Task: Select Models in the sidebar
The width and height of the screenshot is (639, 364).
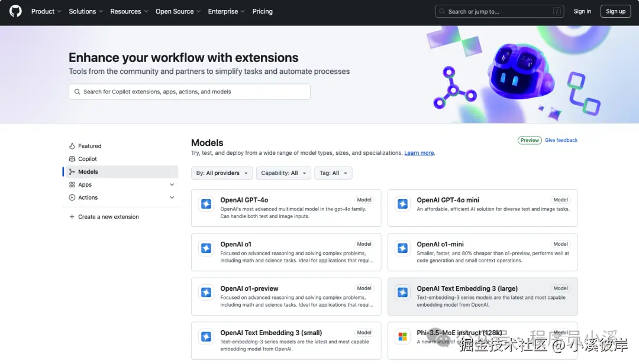Action: [x=121, y=172]
